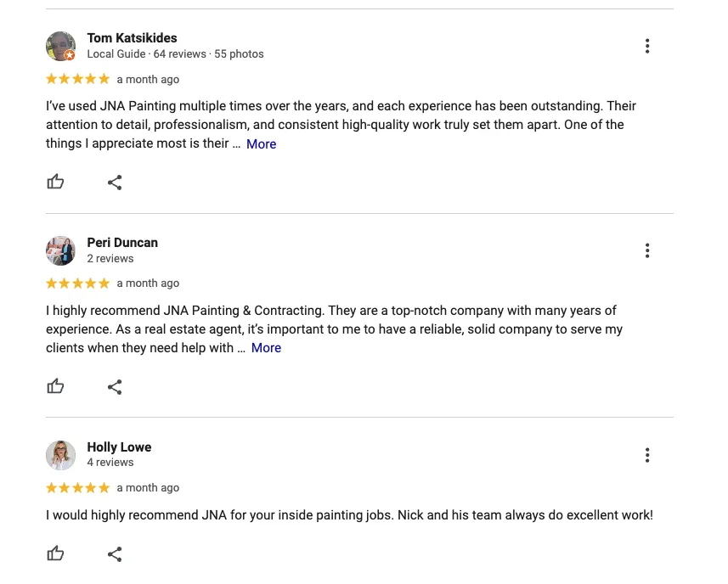This screenshot has width=728, height=584.
Task: Open the three-dot menu on Peri Duncan's review
Action: [x=647, y=250]
